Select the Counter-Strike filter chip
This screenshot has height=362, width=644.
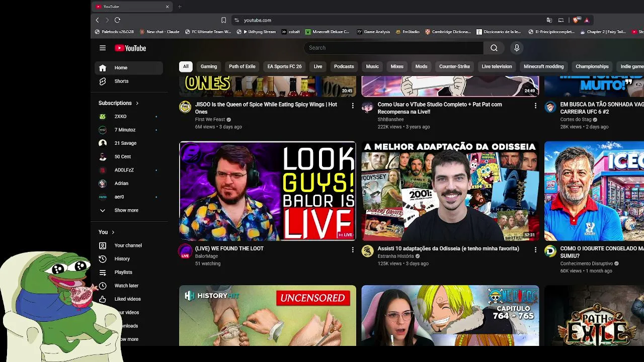coord(454,66)
